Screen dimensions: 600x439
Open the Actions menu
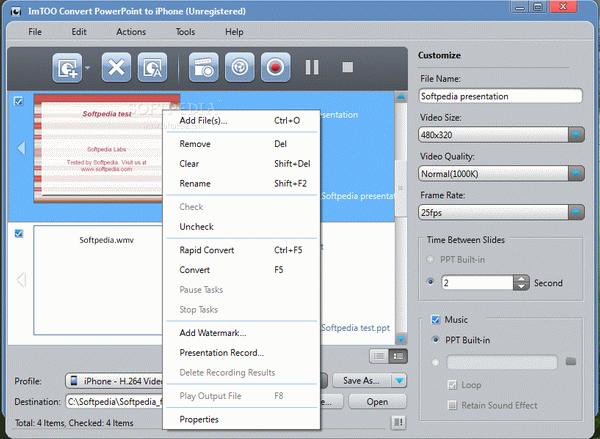point(131,32)
